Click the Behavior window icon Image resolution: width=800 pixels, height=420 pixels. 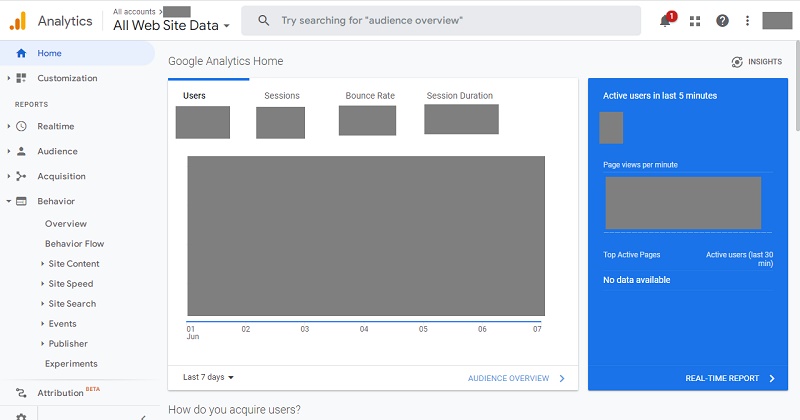21,201
